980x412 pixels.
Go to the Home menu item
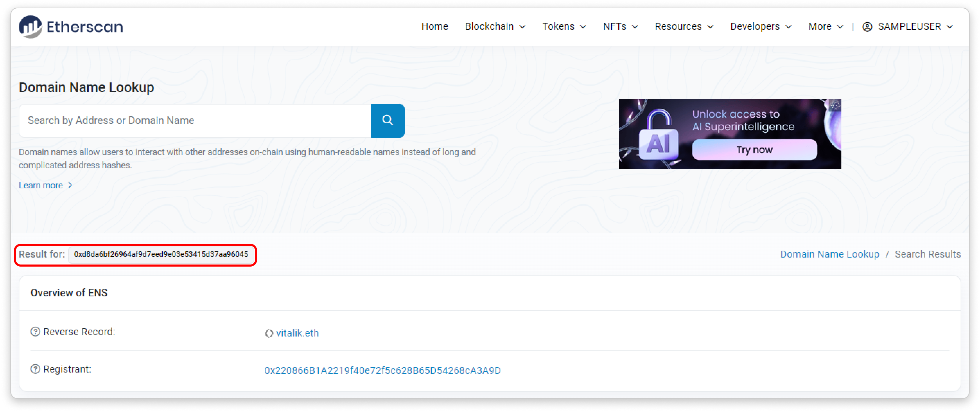point(435,27)
